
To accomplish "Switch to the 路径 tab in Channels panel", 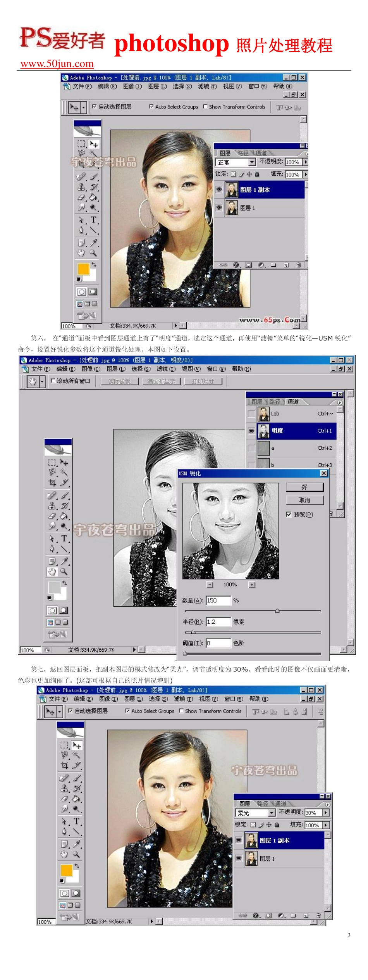I will tap(275, 402).
